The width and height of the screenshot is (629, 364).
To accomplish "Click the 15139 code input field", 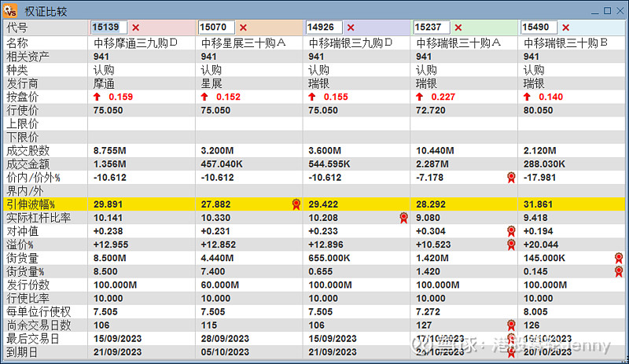I will [x=109, y=28].
